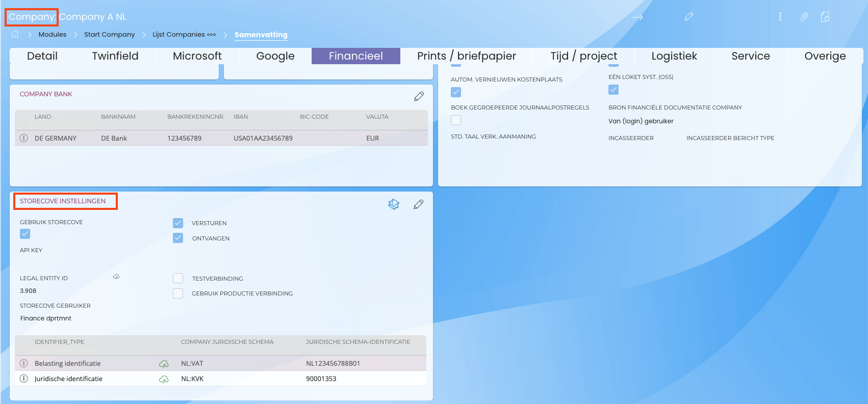
Task: Click the cloud icon next to Legal Entity ID
Action: [x=116, y=277]
